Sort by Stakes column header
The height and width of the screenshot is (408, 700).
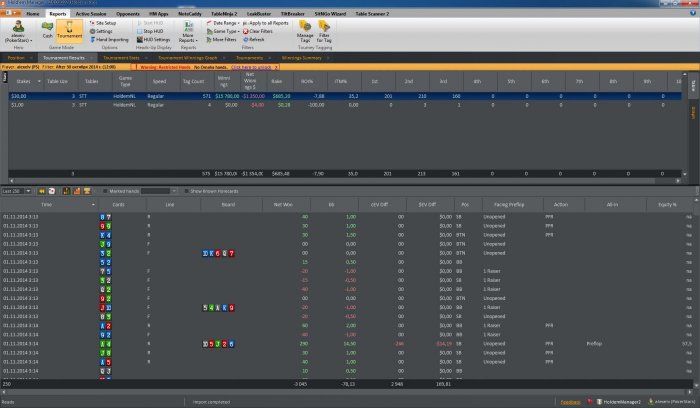click(x=26, y=81)
